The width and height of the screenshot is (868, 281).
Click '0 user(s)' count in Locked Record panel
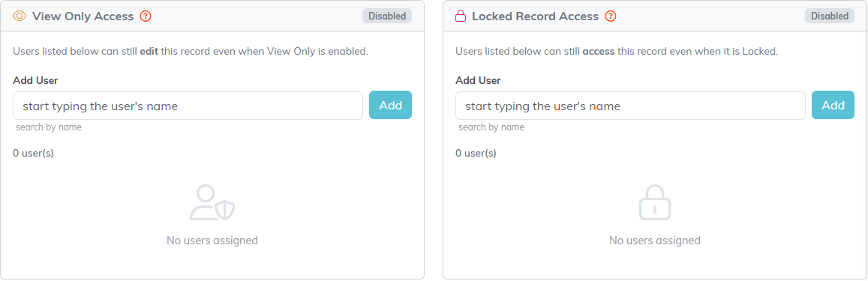(476, 153)
